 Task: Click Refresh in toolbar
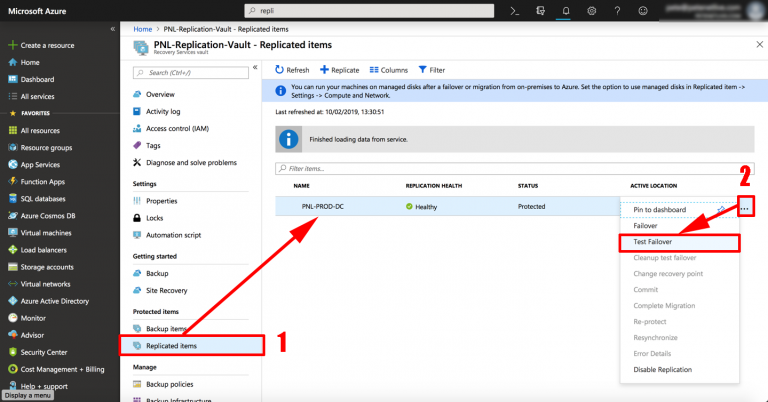(x=292, y=70)
